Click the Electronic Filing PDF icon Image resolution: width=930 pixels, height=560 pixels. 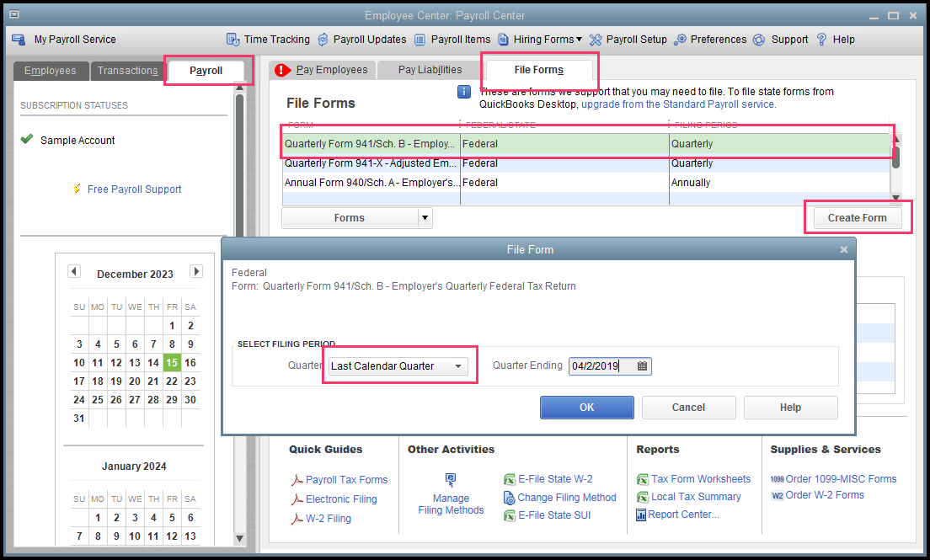[x=297, y=499]
